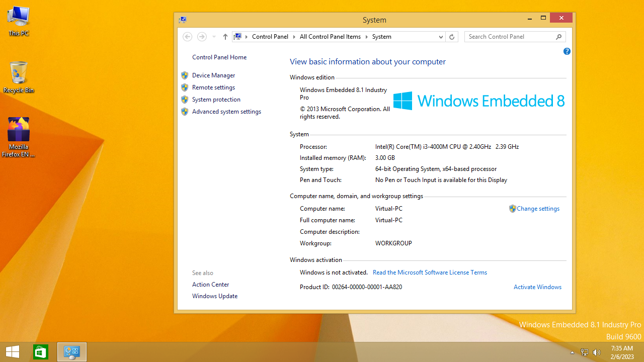The width and height of the screenshot is (644, 362).
Task: Refresh the System page
Action: pyautogui.click(x=452, y=37)
